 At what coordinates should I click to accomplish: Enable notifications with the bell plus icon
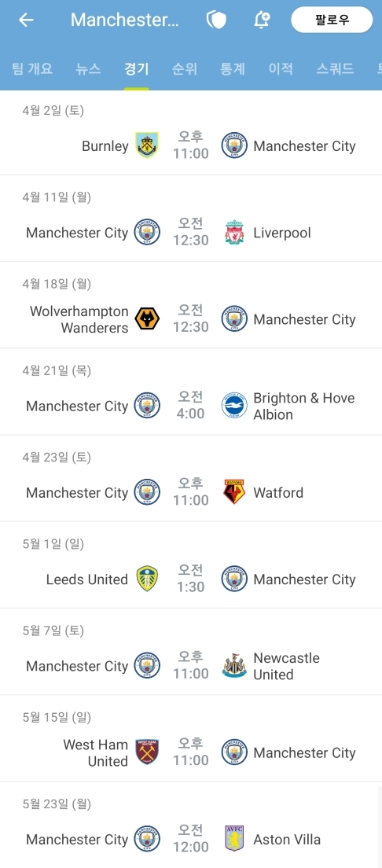[261, 20]
